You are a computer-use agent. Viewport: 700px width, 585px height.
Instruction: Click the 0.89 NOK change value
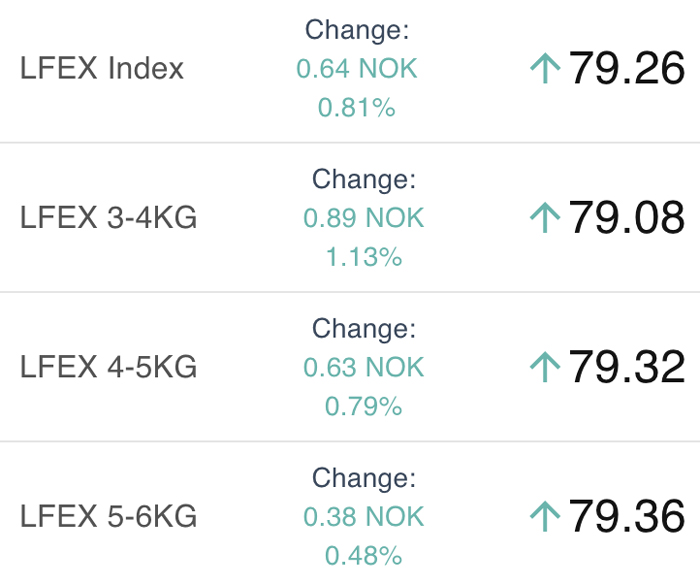(x=363, y=218)
